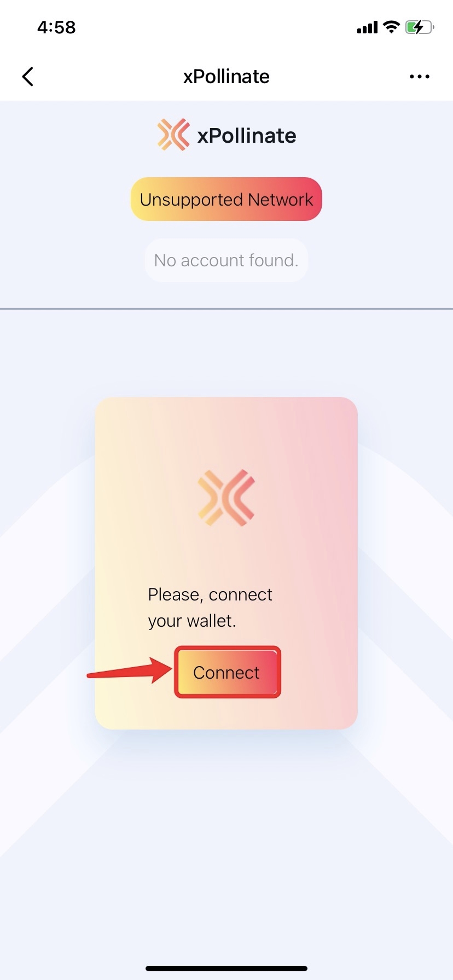Image resolution: width=453 pixels, height=980 pixels.
Task: Tap the xPollinate wordmark beside the logo
Action: coord(247,135)
